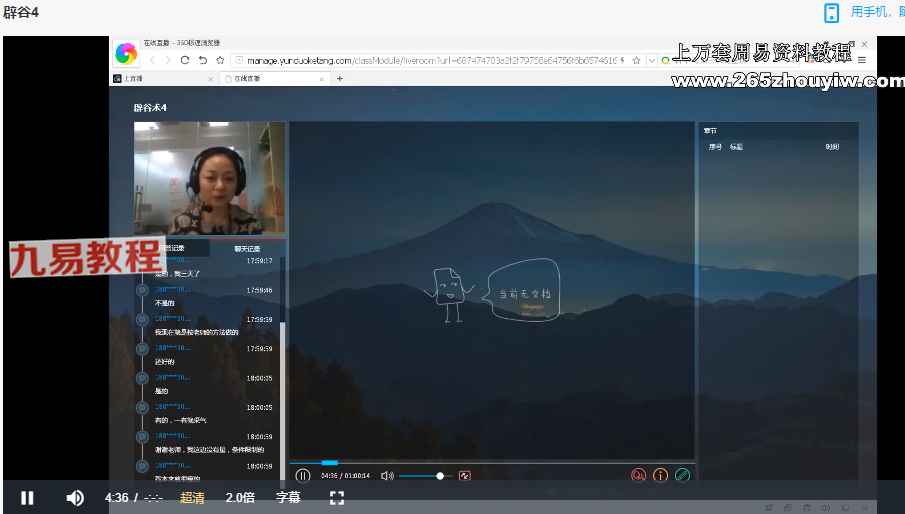The height and width of the screenshot is (514, 905).
Task: Close the first browser tab
Action: point(210,79)
